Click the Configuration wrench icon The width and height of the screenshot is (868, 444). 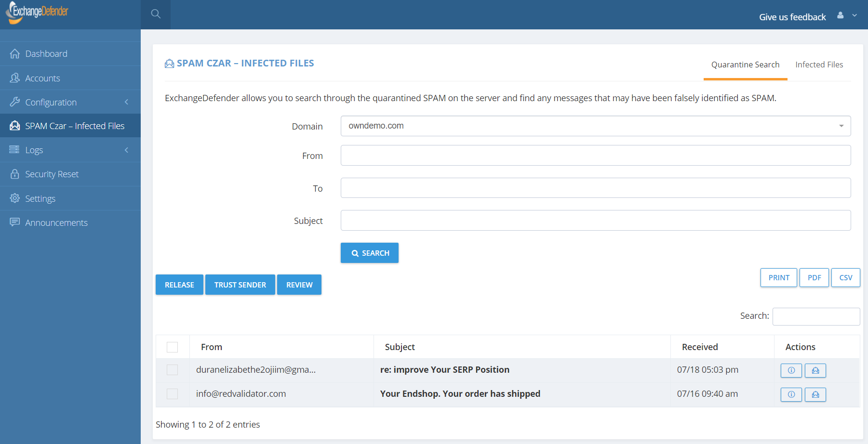click(15, 102)
